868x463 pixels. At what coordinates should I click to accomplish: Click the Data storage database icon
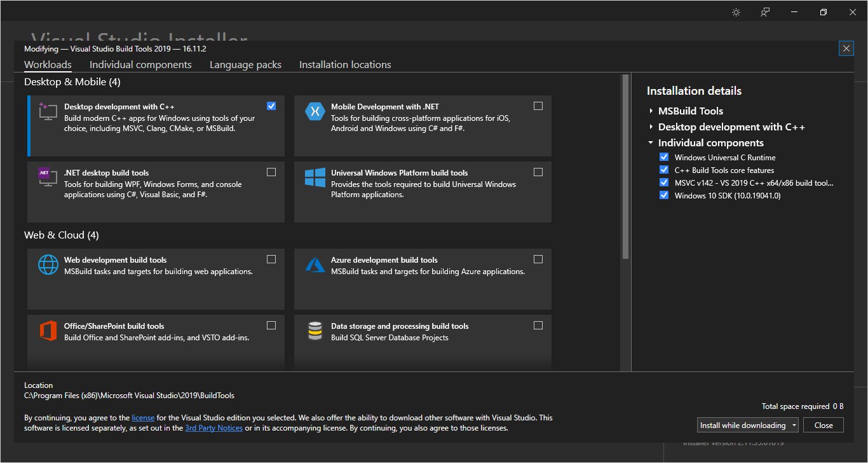pyautogui.click(x=315, y=331)
